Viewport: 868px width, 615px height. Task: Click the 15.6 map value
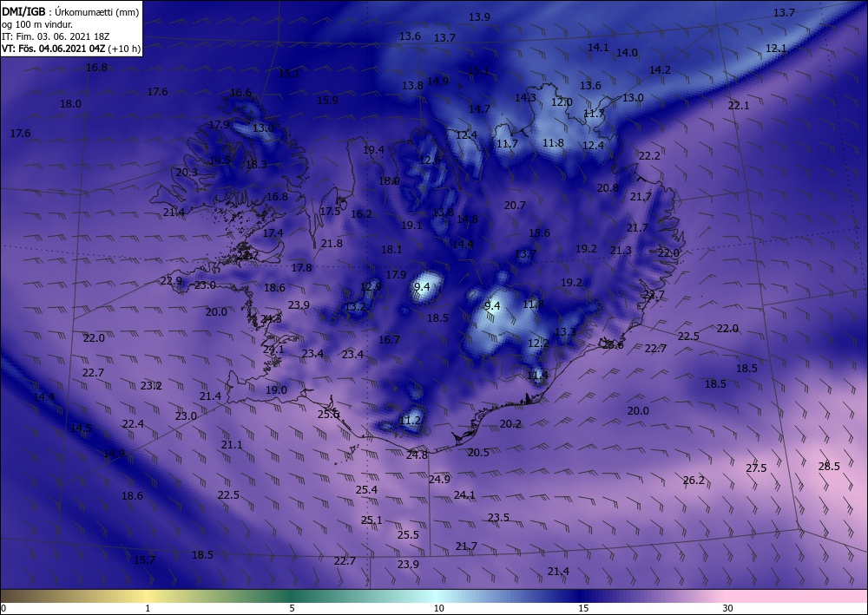[539, 232]
